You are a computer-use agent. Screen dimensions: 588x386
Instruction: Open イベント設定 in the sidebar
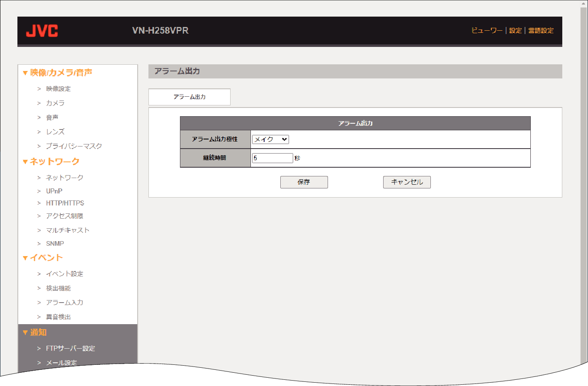(65, 274)
